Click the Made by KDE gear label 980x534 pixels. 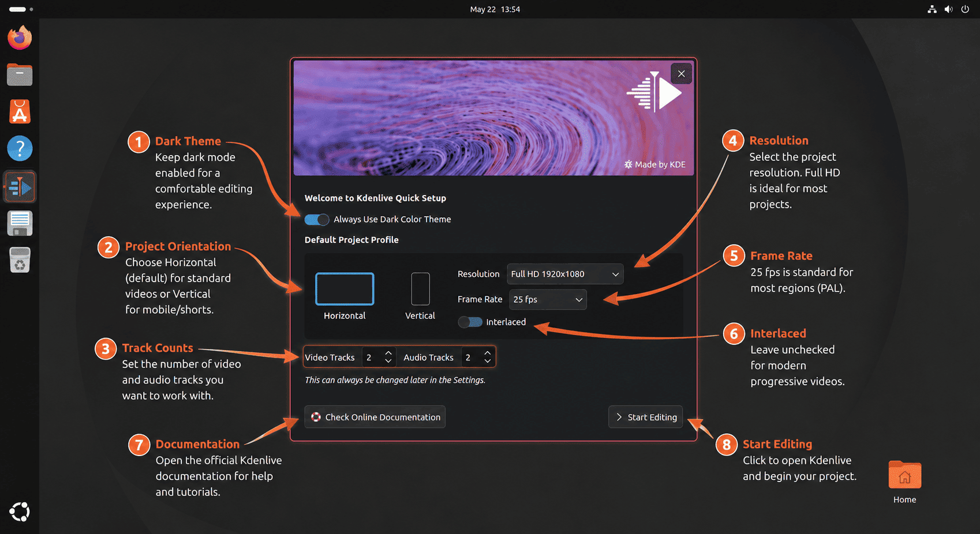pyautogui.click(x=655, y=164)
